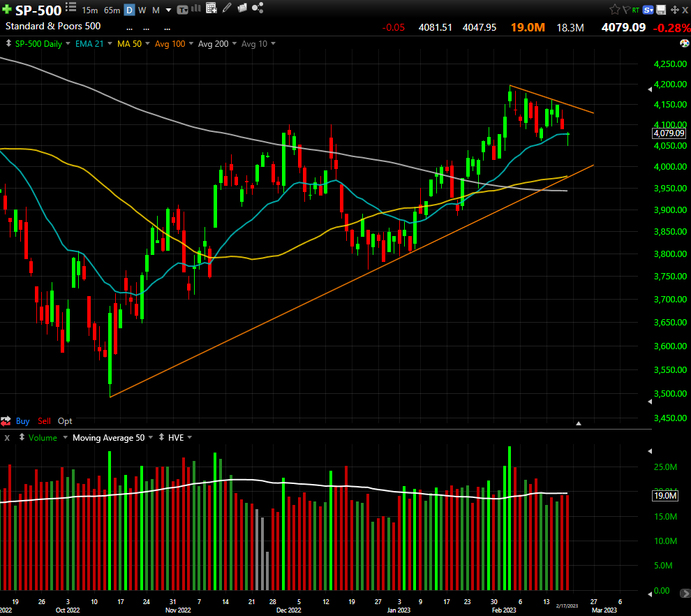Click the -0.28% change value
Image resolution: width=691 pixels, height=616 pixels.
coord(671,28)
